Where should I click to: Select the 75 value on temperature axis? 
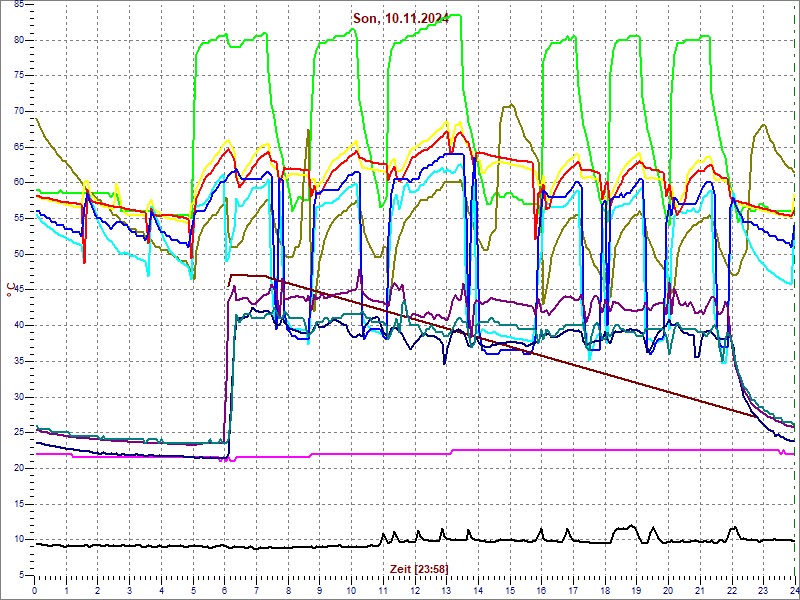pos(17,76)
